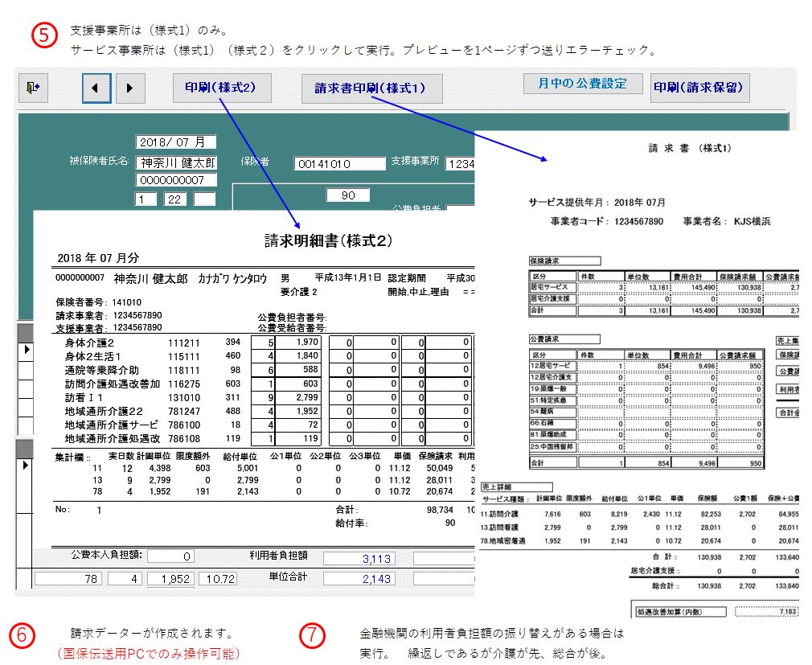Click the field showing value 90
This screenshot has height=665, width=812.
347,195
